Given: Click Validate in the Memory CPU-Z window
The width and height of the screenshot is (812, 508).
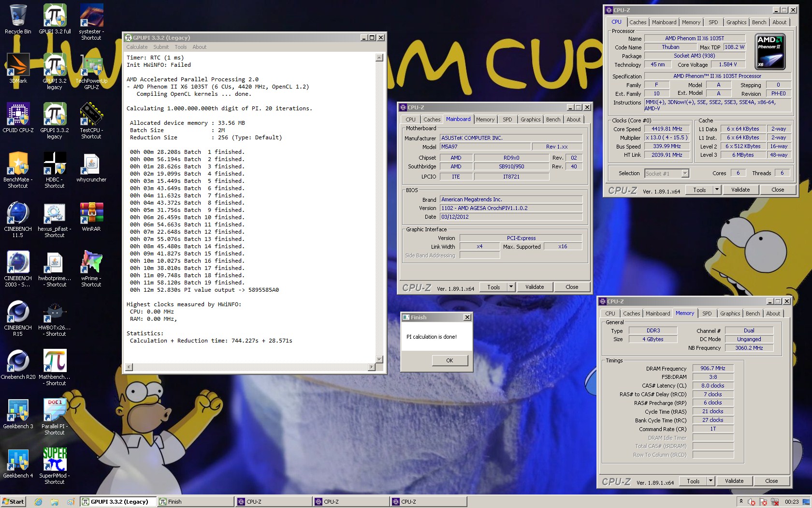Looking at the screenshot, I should tap(734, 481).
